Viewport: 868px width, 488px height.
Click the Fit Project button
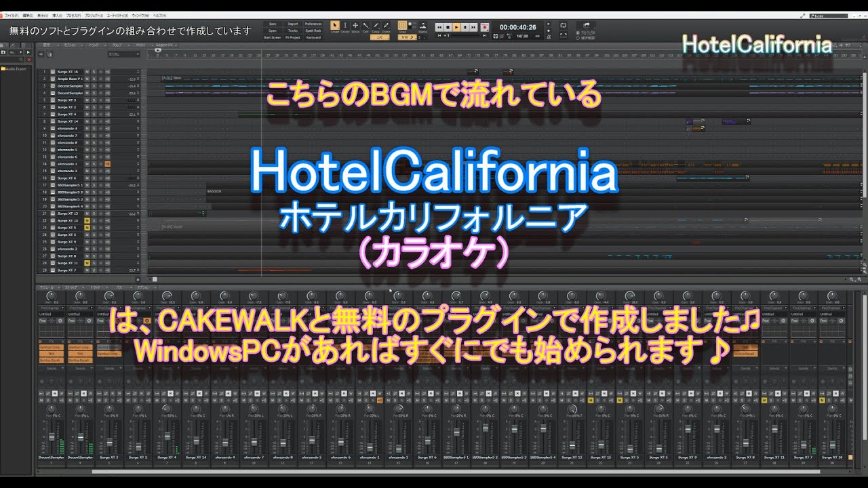[x=293, y=37]
